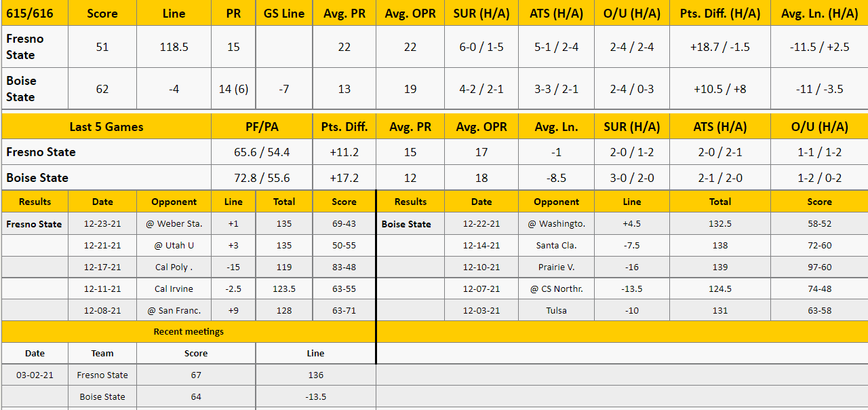Click the GS Line value -7
This screenshot has width=868, height=410.
click(x=284, y=89)
